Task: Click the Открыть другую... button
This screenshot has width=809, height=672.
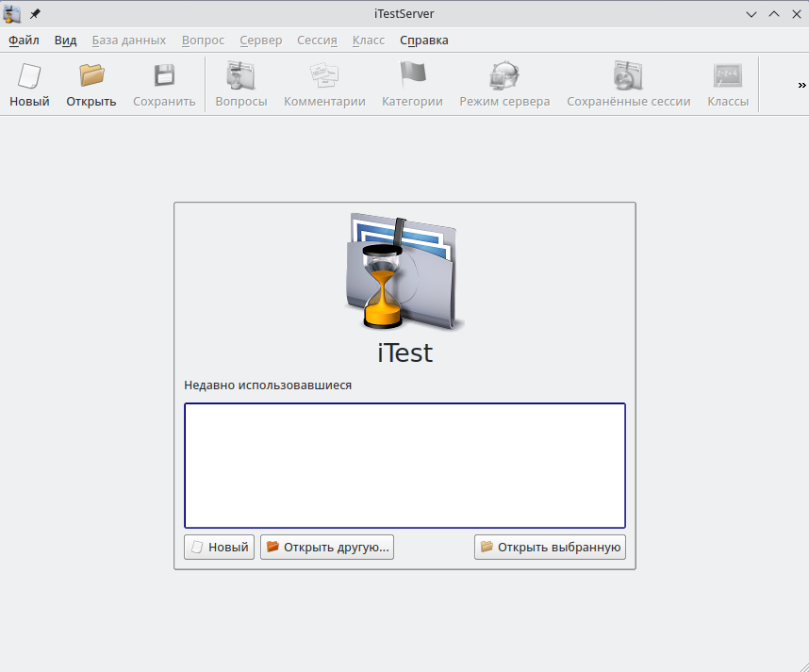Action: pyautogui.click(x=327, y=547)
